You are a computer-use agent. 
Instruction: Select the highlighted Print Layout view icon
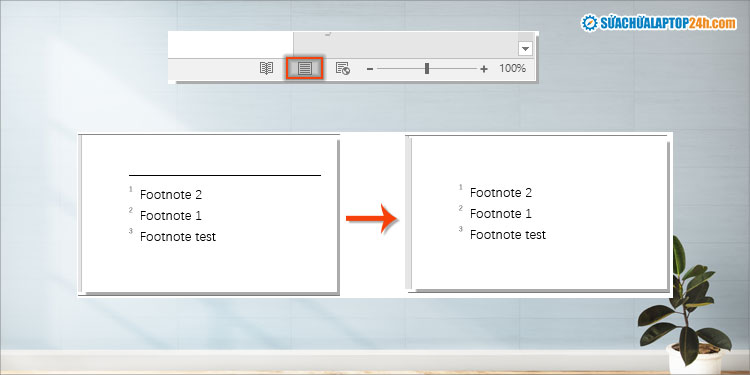pos(305,68)
